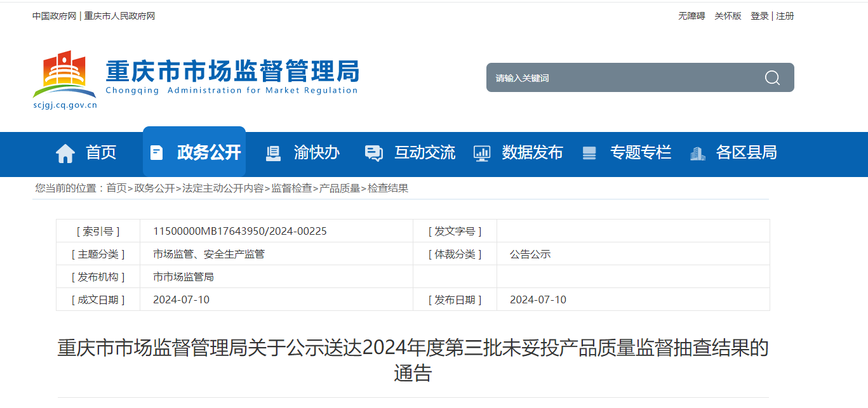Open the 互动交流 navigation tab

coord(425,153)
